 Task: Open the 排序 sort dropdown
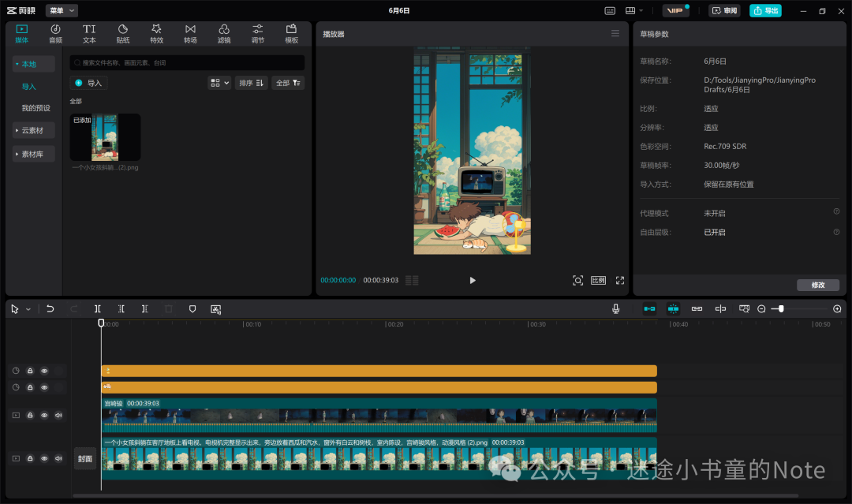(251, 83)
